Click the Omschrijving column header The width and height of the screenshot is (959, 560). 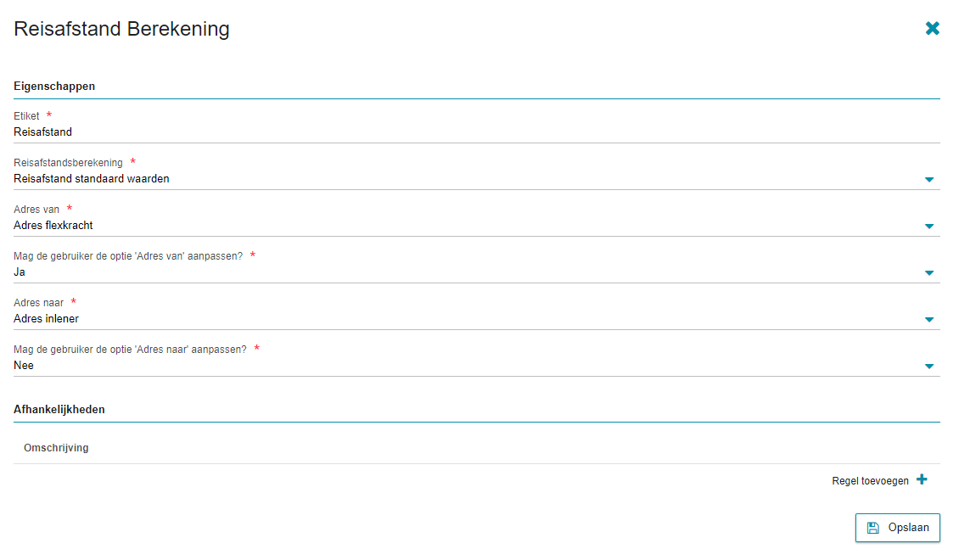[56, 447]
